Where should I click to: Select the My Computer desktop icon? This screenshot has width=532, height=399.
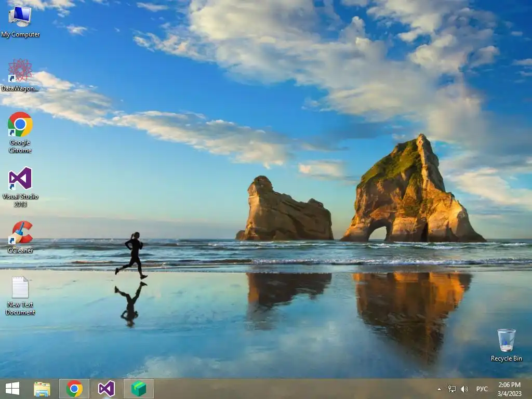click(x=20, y=21)
